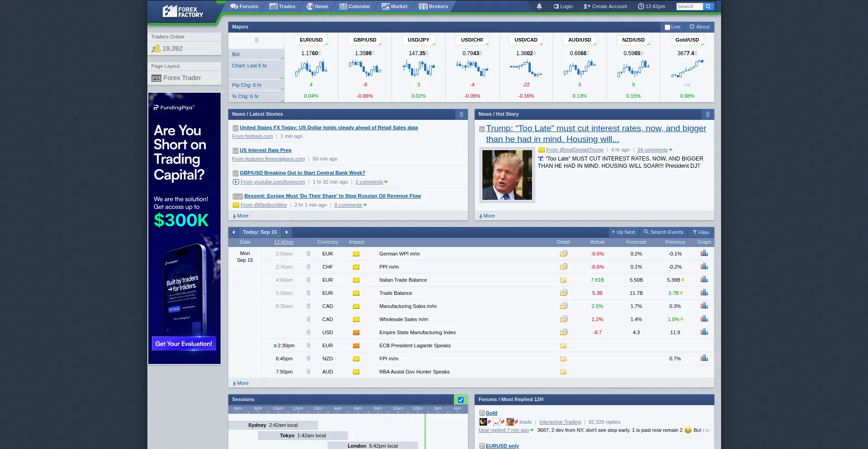Click EUR/USD mini chart
868x449 pixels.
311,69
